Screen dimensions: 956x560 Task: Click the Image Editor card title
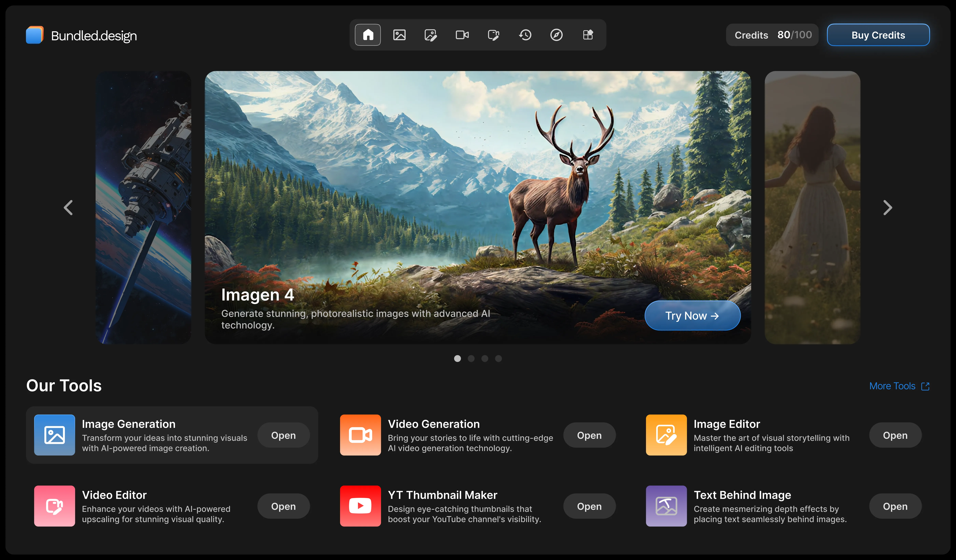(x=727, y=424)
